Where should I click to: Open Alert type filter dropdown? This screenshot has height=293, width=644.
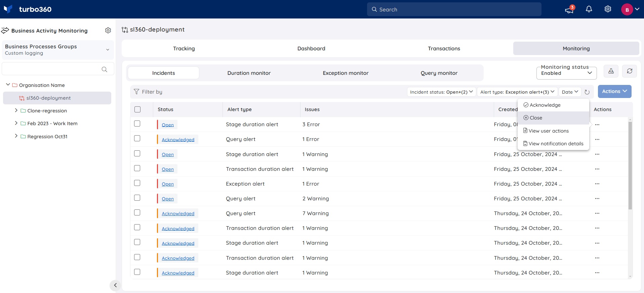coord(517,92)
